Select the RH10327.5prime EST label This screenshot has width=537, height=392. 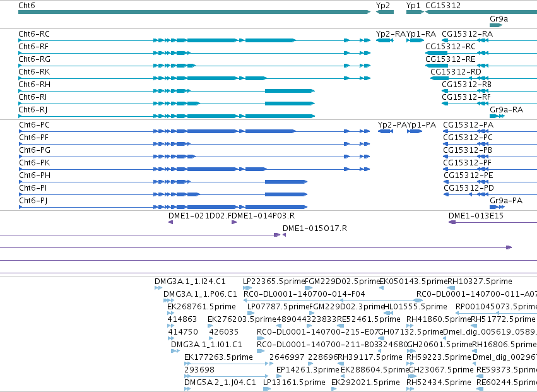pyautogui.click(x=480, y=282)
